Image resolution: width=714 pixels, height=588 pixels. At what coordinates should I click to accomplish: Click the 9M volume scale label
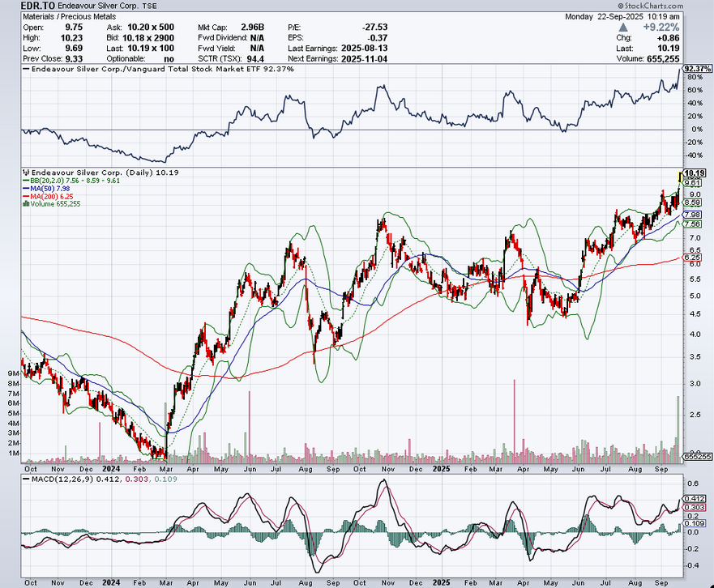[x=13, y=373]
